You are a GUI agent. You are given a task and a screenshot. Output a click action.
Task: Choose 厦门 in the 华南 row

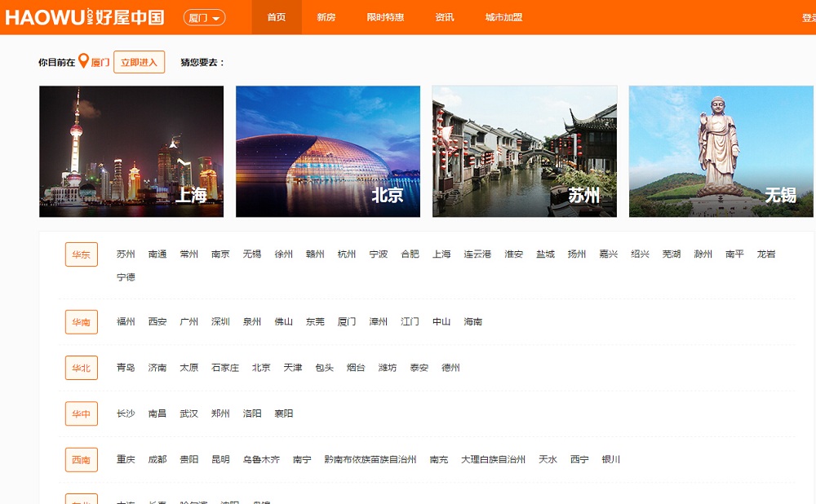pos(347,321)
